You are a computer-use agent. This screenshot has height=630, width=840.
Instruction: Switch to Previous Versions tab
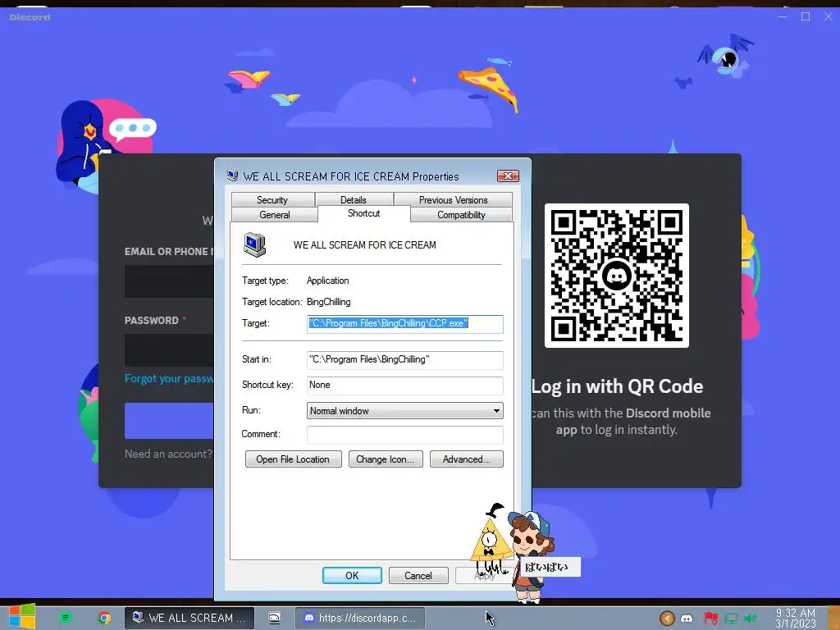tap(453, 200)
